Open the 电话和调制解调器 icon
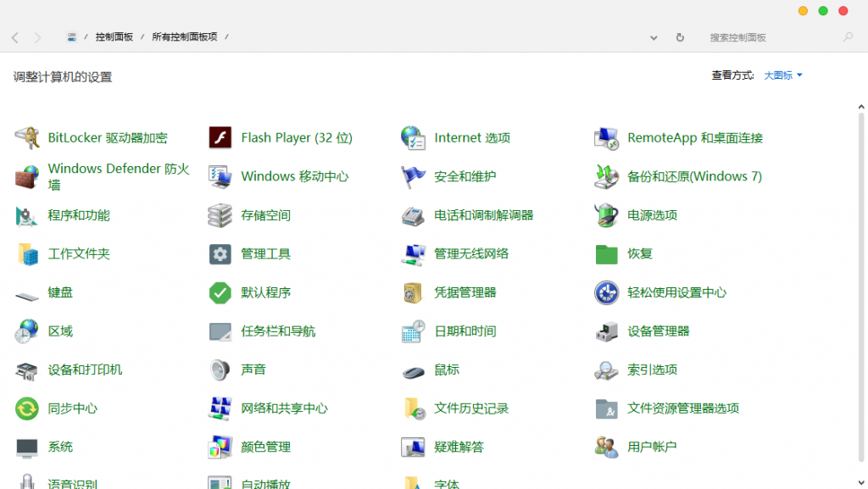This screenshot has height=489, width=868. coord(413,215)
